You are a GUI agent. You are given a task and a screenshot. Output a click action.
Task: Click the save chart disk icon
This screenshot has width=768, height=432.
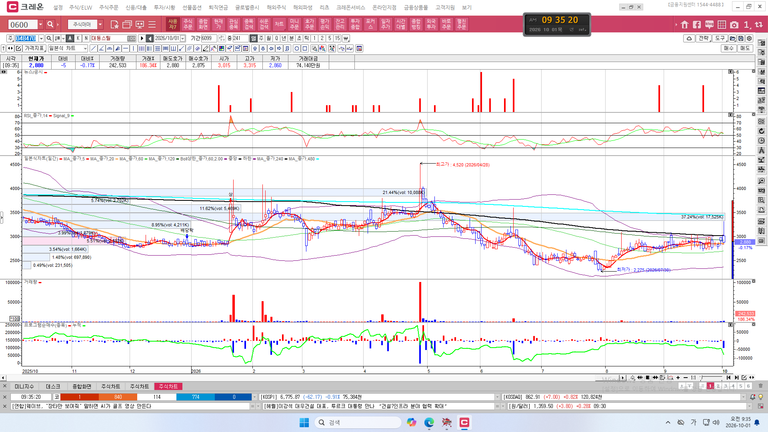(x=741, y=38)
